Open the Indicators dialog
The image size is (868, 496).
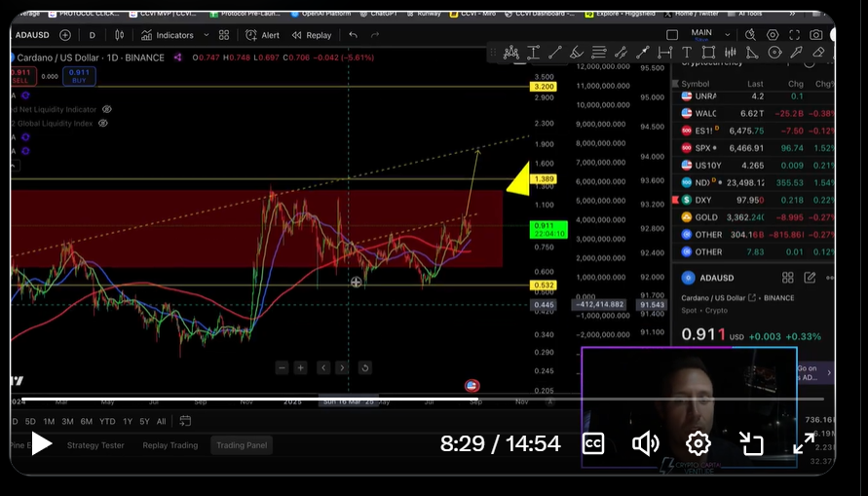click(x=168, y=35)
